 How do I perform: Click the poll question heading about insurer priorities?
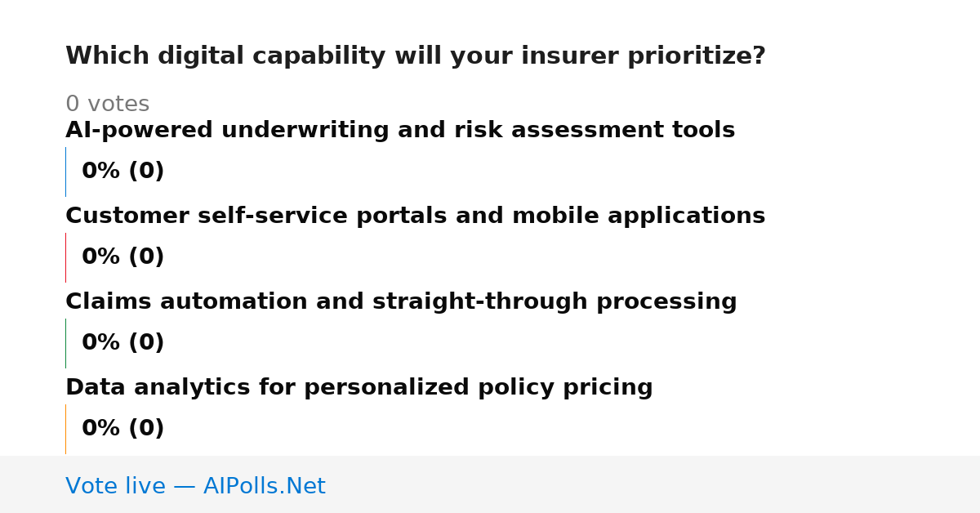pyautogui.click(x=416, y=56)
